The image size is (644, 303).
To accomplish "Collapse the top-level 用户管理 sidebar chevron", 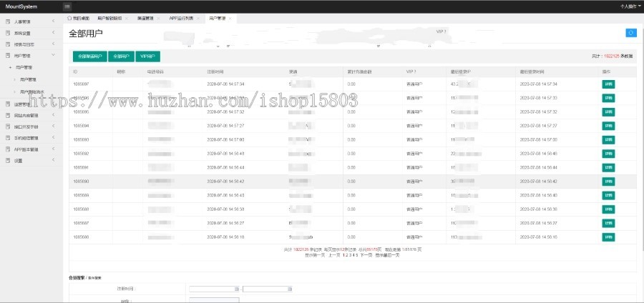I will click(54, 55).
